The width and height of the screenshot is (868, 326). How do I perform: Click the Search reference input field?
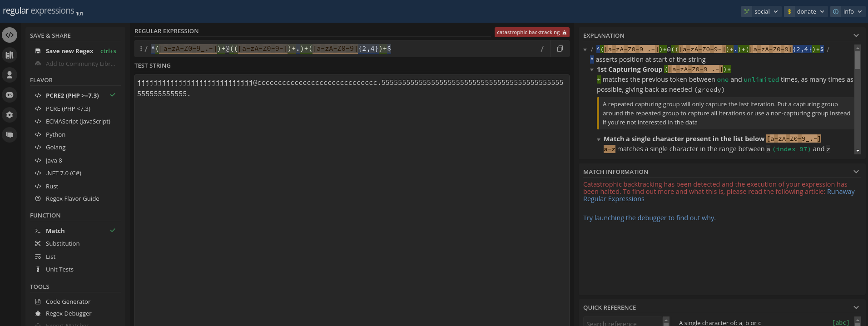pyautogui.click(x=622, y=323)
